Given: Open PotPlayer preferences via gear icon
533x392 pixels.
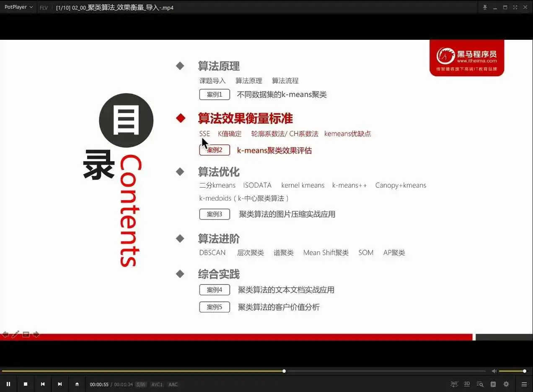Looking at the screenshot, I should coord(506,384).
